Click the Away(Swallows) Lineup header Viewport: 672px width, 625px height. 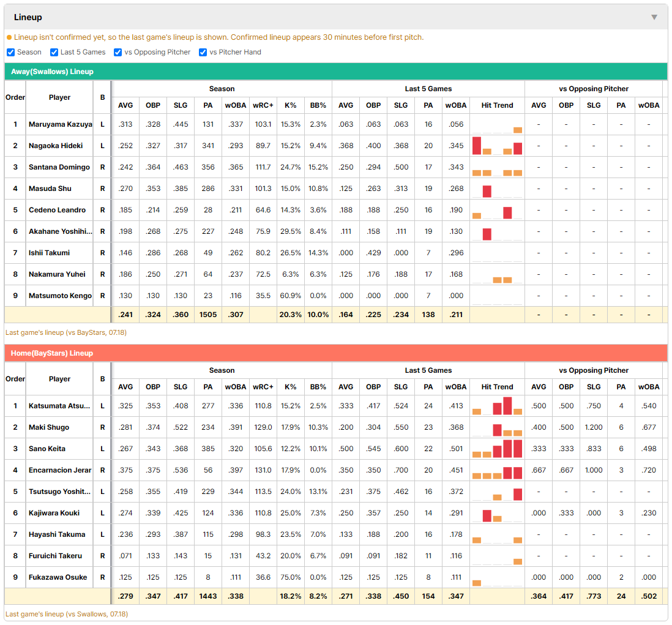(336, 72)
